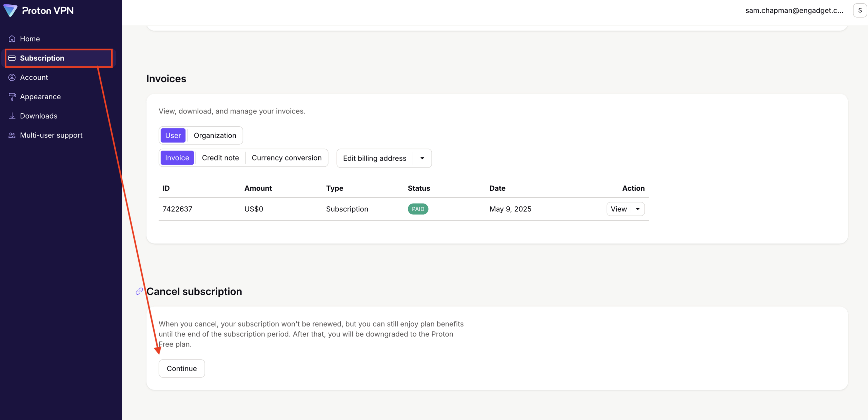The height and width of the screenshot is (420, 868).
Task: Switch the invoice filter to Credit note
Action: click(x=220, y=157)
